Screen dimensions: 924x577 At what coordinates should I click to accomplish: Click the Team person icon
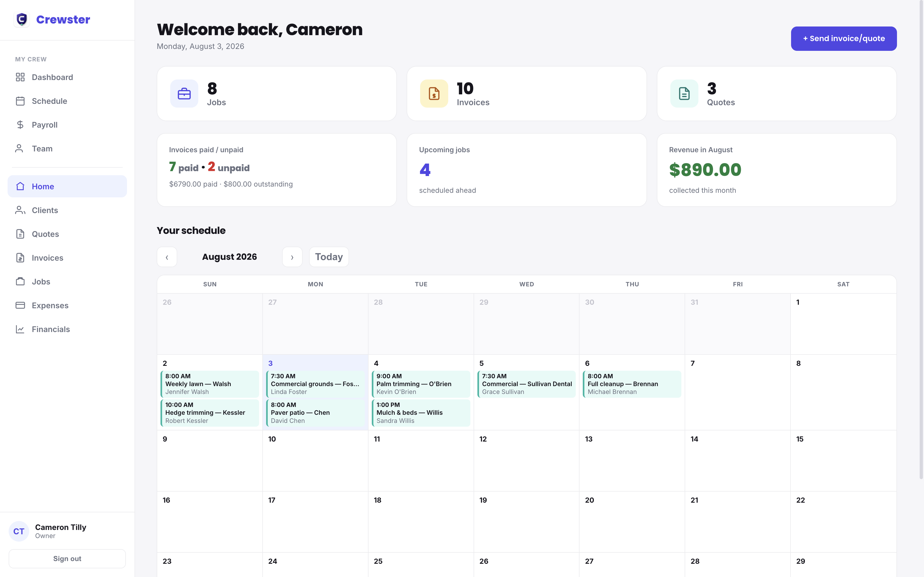pos(19,148)
